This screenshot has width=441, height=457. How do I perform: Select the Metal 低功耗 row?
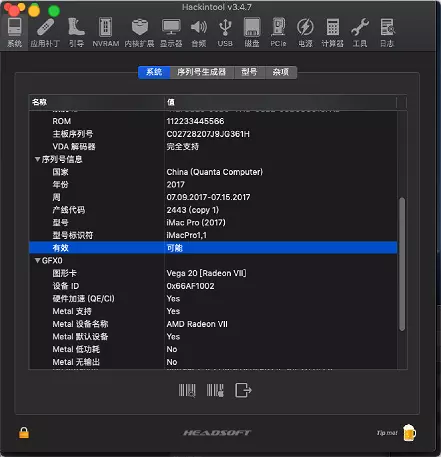point(213,349)
